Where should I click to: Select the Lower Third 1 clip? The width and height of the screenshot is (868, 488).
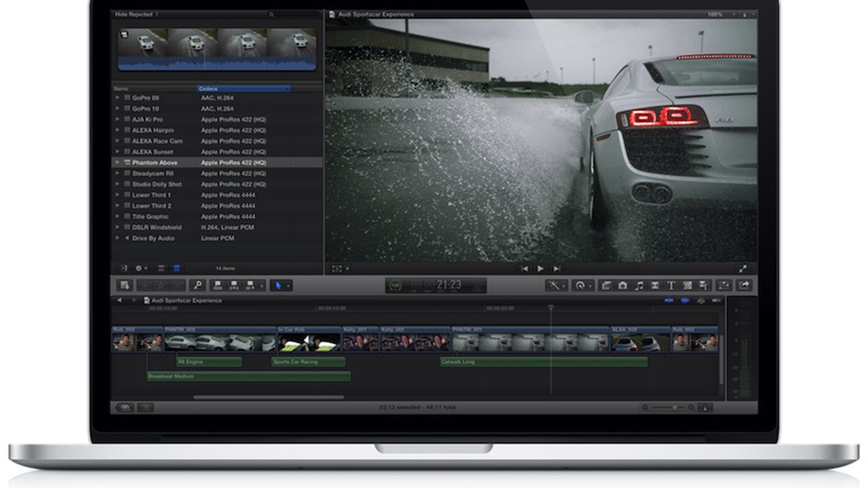coord(217,195)
